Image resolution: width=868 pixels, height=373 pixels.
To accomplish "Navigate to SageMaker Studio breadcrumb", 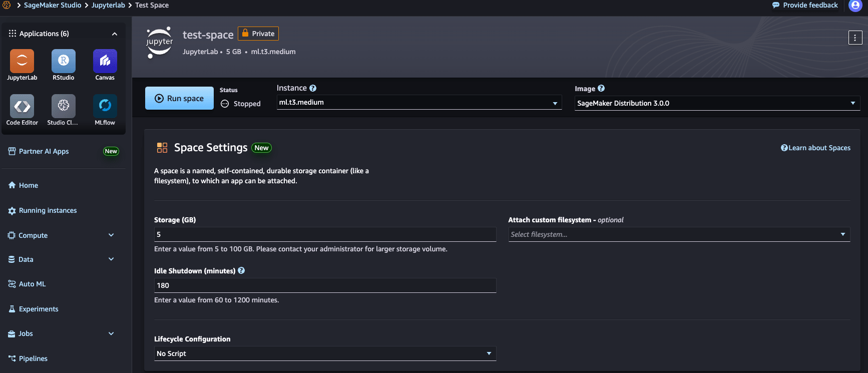I will pos(53,5).
